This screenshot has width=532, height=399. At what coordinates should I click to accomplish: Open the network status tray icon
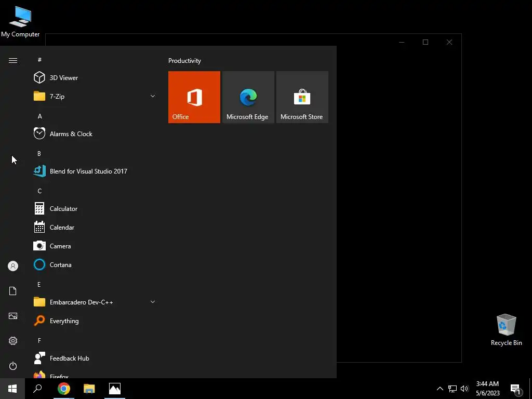coord(453,389)
